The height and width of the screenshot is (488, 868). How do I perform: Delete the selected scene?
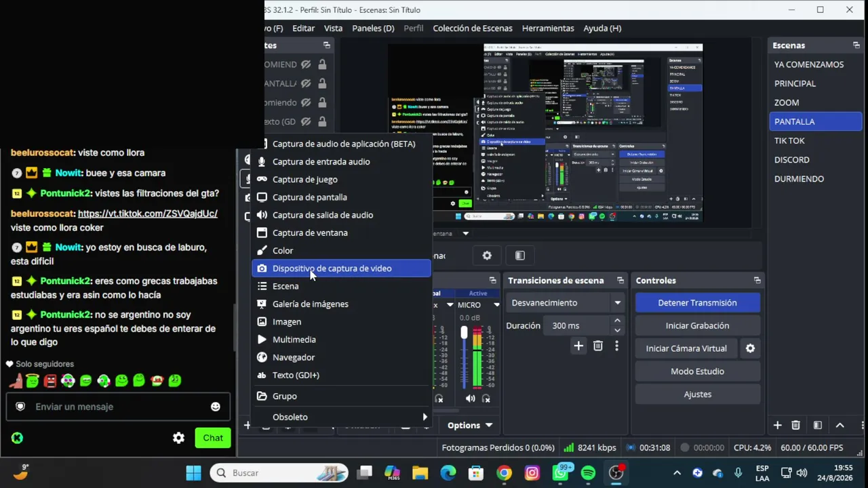796,425
